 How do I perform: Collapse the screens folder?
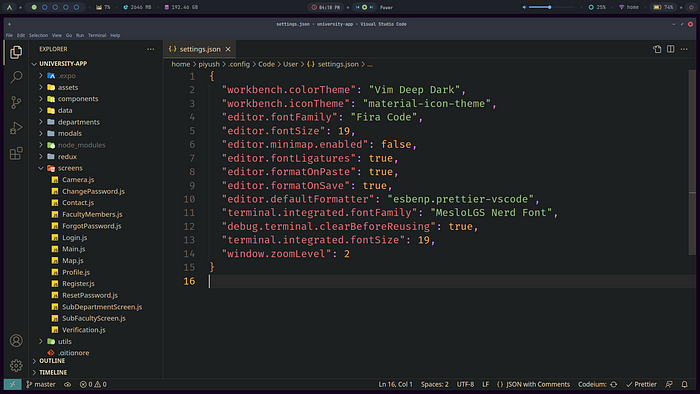coord(70,168)
